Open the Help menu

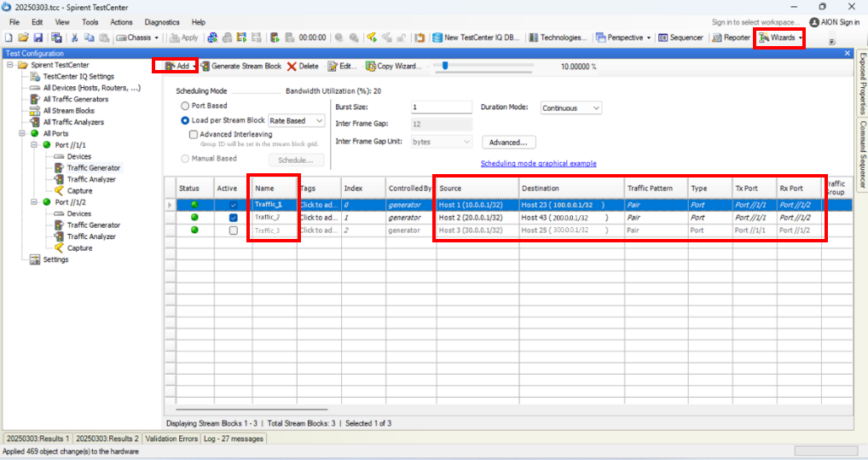198,22
